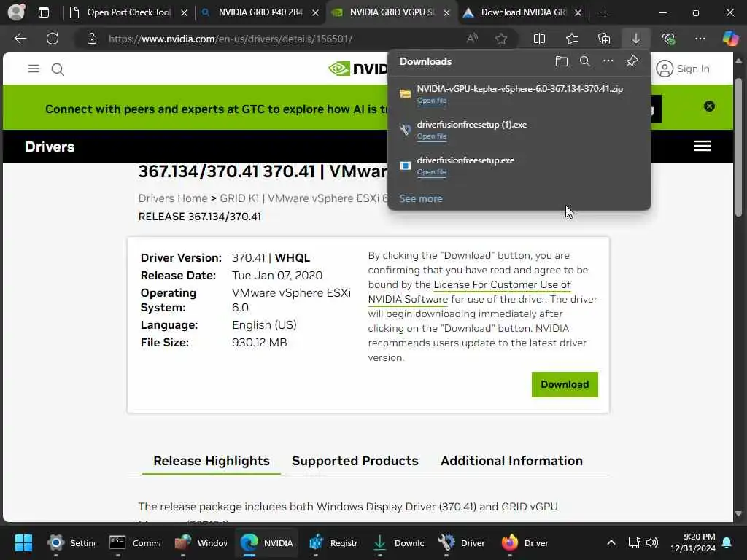
Task: Activate Read aloud icon in address bar
Action: pos(472,39)
